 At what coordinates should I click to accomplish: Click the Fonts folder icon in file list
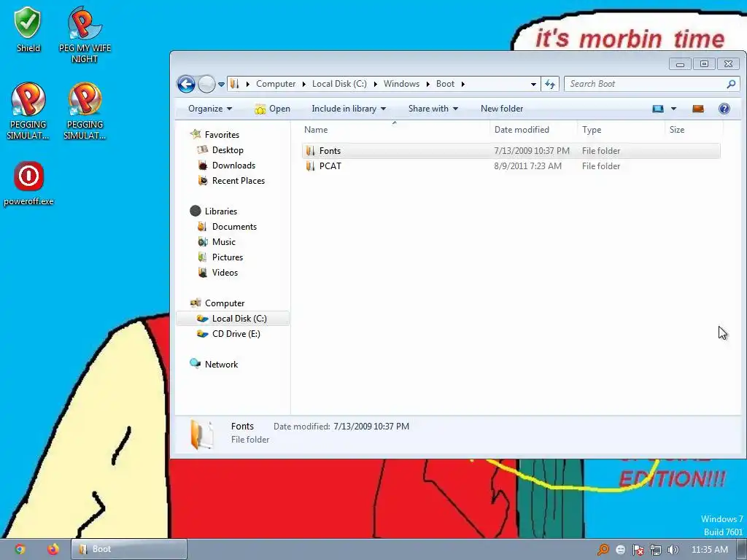311,150
